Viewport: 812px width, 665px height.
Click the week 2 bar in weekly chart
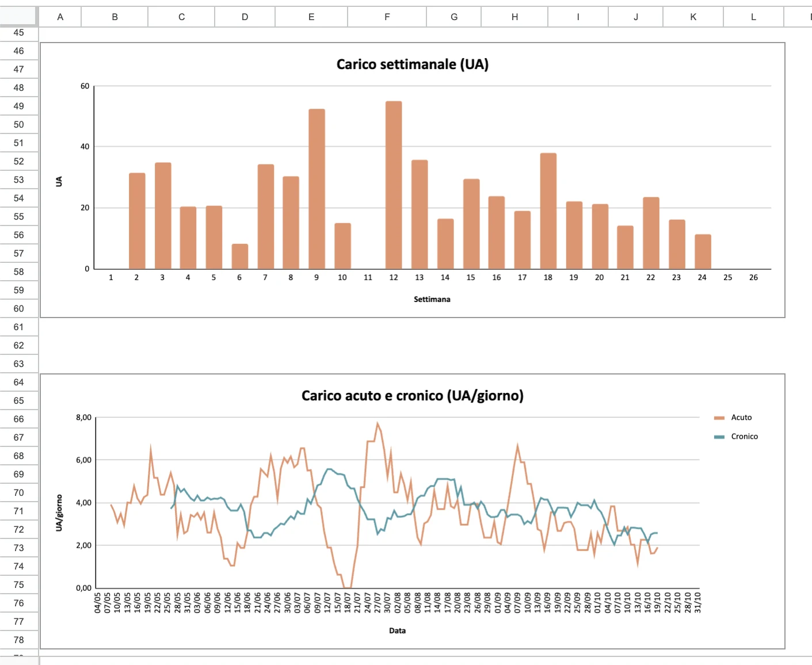point(137,221)
